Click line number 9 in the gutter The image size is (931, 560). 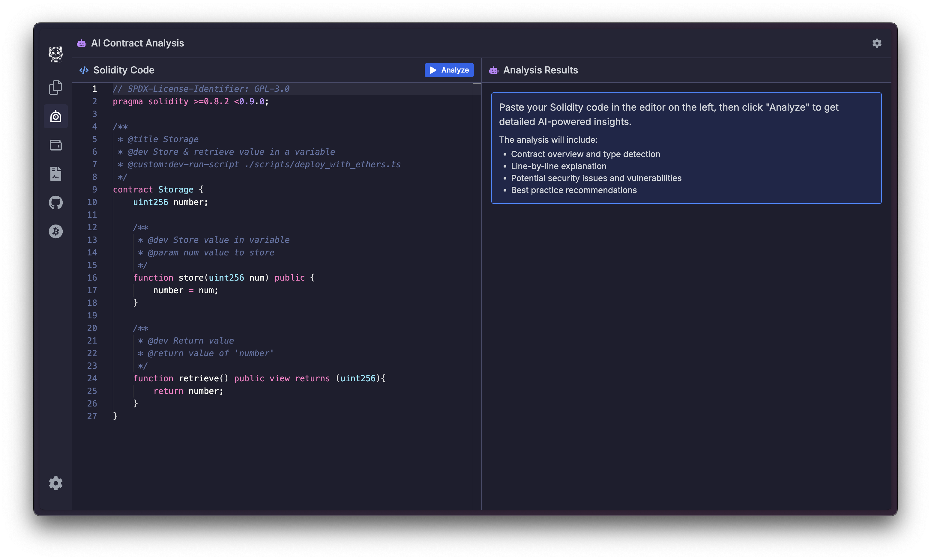click(94, 189)
